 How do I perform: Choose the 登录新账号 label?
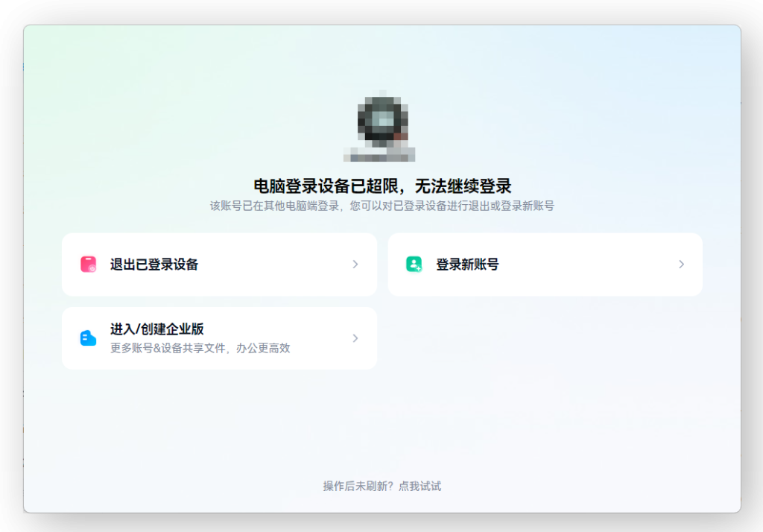tap(467, 265)
